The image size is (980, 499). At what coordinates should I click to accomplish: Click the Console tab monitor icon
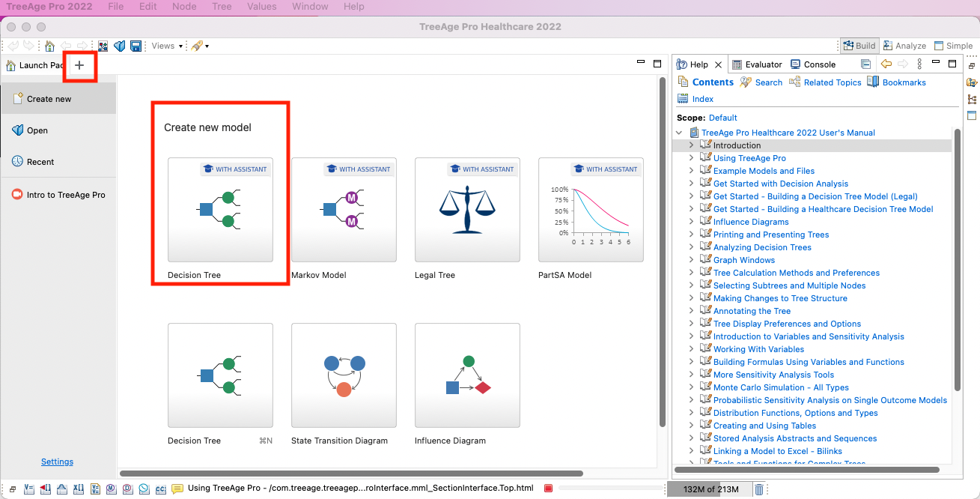point(795,64)
